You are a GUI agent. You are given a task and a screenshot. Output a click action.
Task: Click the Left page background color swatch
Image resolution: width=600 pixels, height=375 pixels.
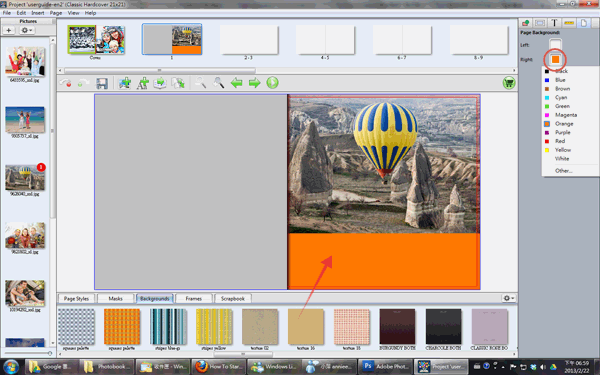[555, 44]
